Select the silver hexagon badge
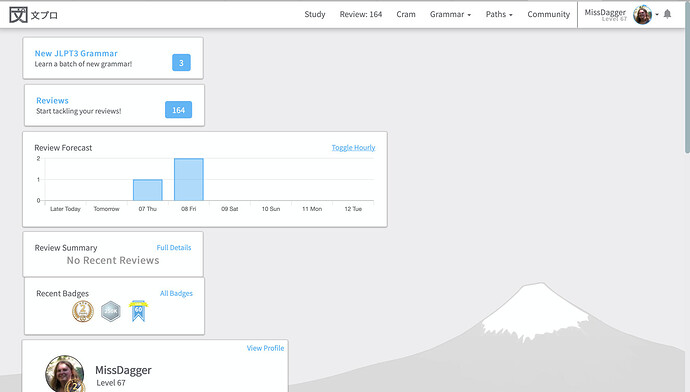This screenshot has height=392, width=690. (110, 311)
